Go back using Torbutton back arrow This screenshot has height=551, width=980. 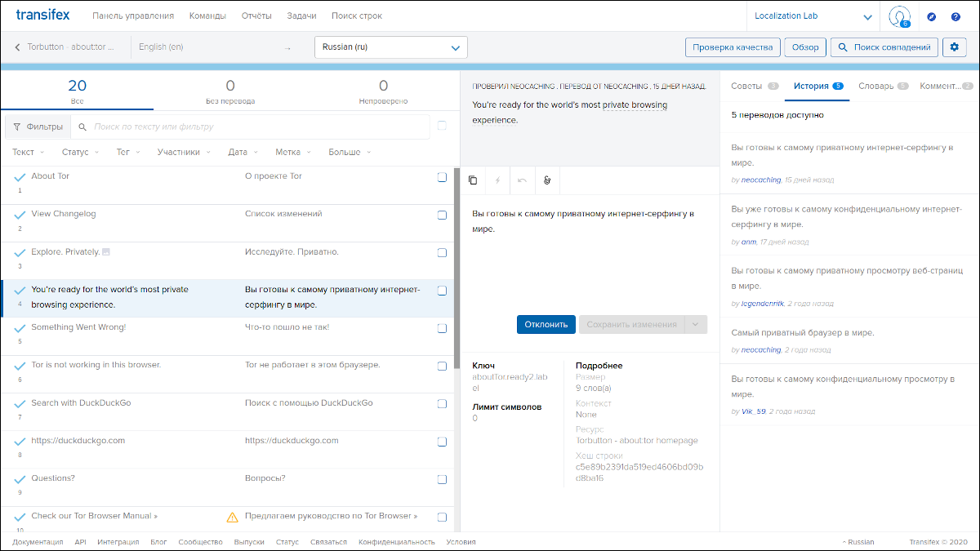pyautogui.click(x=17, y=47)
